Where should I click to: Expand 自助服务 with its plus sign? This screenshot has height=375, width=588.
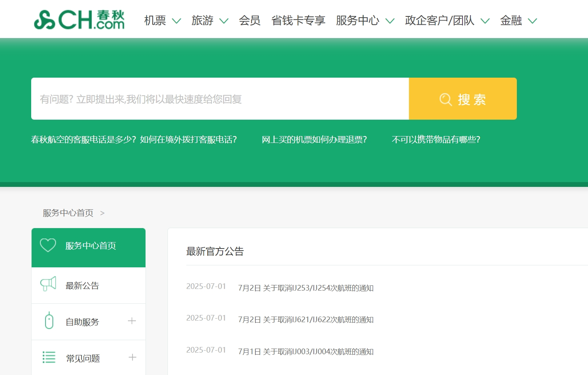click(x=132, y=321)
